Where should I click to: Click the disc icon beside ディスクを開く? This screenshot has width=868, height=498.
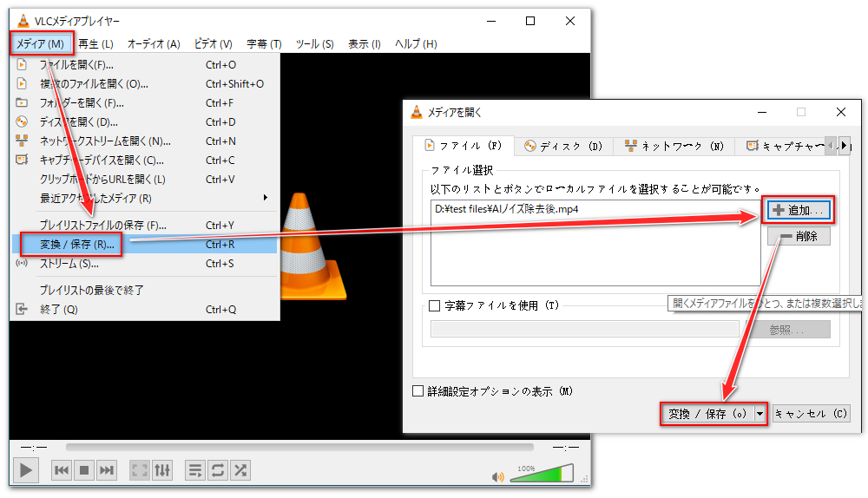point(22,121)
